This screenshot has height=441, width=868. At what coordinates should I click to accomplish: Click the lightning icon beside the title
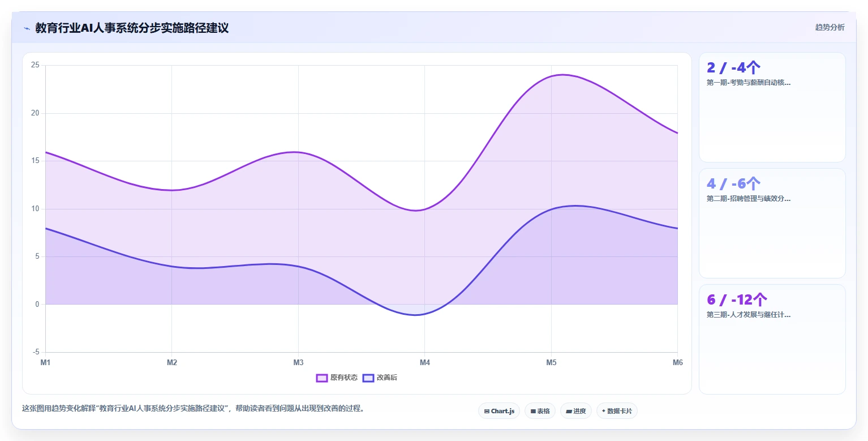pyautogui.click(x=27, y=28)
